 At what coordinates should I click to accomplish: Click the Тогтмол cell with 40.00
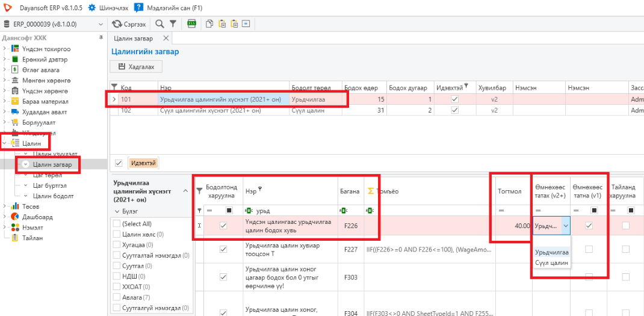[513, 226]
